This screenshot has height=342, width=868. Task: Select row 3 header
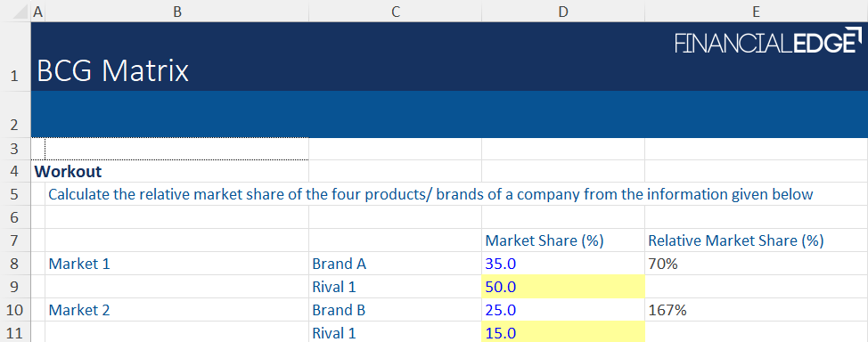15,149
